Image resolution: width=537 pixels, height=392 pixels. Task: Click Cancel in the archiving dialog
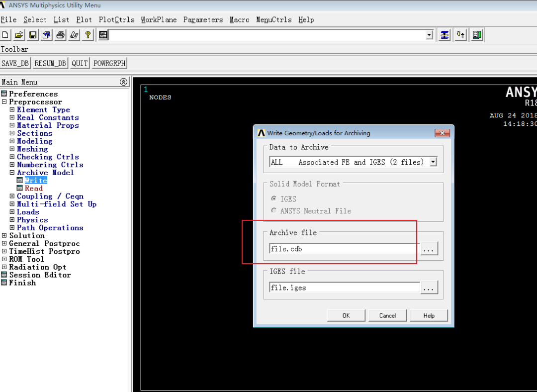[x=387, y=315]
